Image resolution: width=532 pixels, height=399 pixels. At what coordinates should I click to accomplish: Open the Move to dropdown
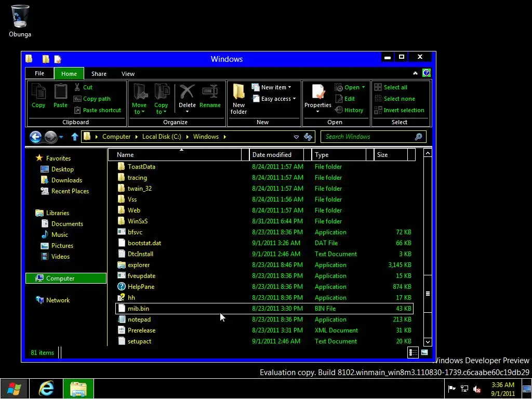139,99
